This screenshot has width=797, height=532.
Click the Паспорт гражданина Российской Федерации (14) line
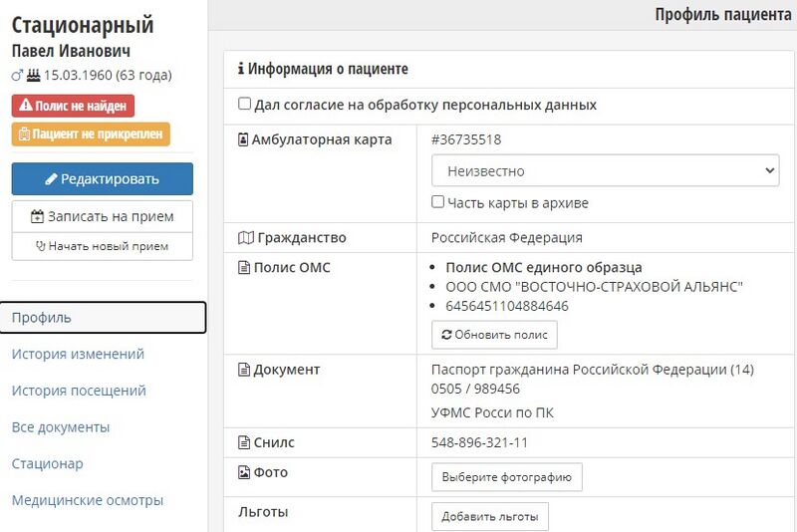(593, 370)
